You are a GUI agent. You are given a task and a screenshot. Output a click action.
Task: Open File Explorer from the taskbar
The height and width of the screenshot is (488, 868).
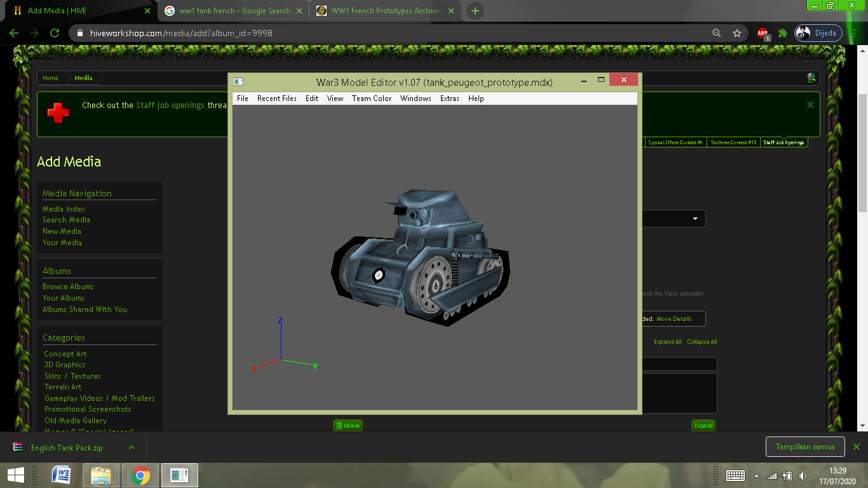pos(101,475)
